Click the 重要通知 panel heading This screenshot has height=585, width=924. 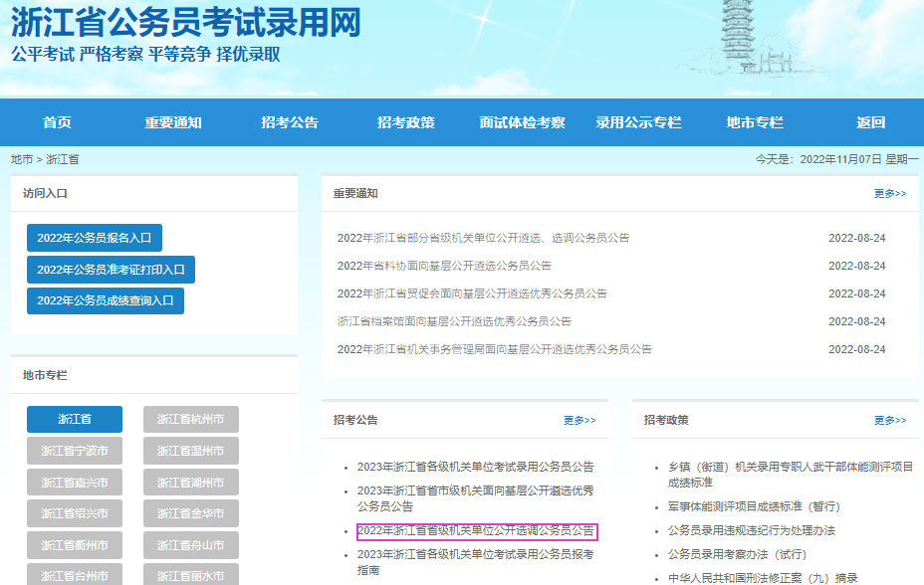pos(355,193)
